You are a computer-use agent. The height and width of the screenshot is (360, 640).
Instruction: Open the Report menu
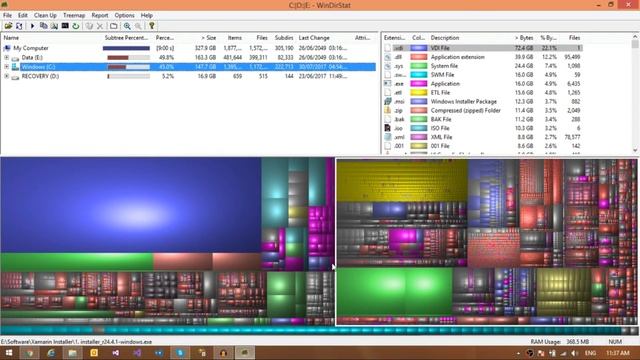click(100, 16)
